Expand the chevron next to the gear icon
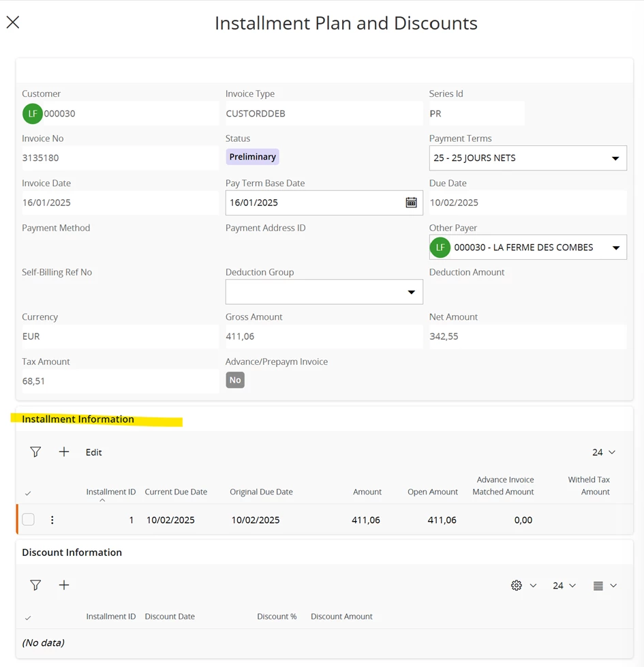The width and height of the screenshot is (644, 667). [533, 586]
